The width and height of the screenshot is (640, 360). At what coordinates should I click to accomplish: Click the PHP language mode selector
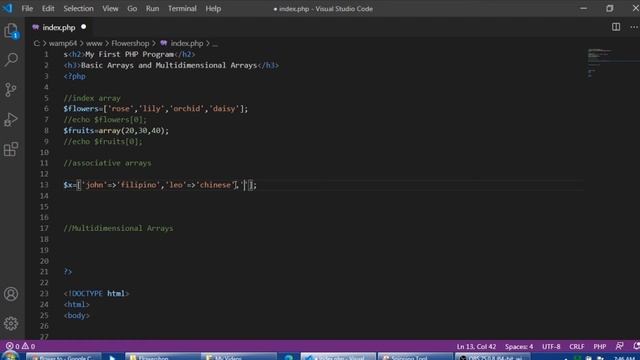coord(600,347)
